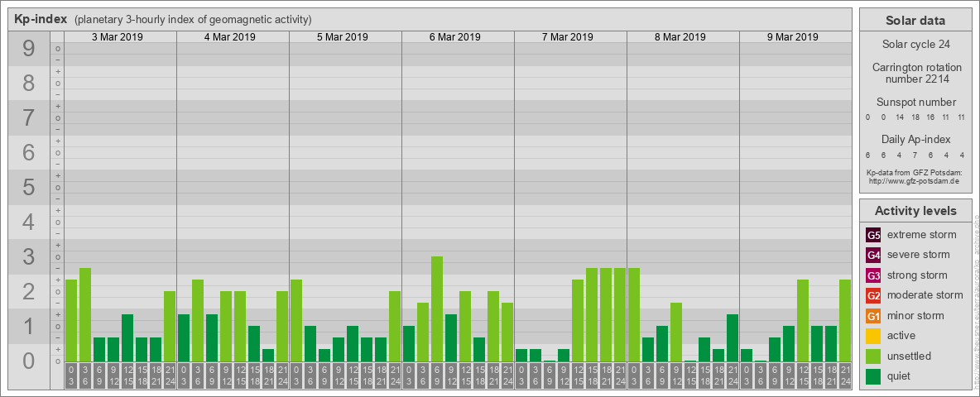This screenshot has height=397, width=980.
Task: Select the 6 Mar 2019 date header
Action: [455, 37]
